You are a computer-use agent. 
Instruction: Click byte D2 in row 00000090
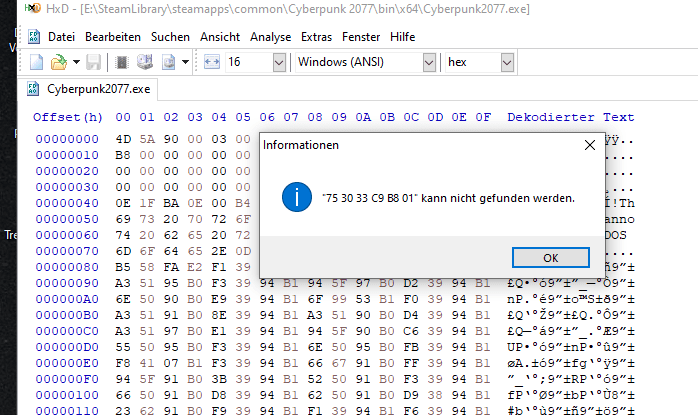[411, 284]
